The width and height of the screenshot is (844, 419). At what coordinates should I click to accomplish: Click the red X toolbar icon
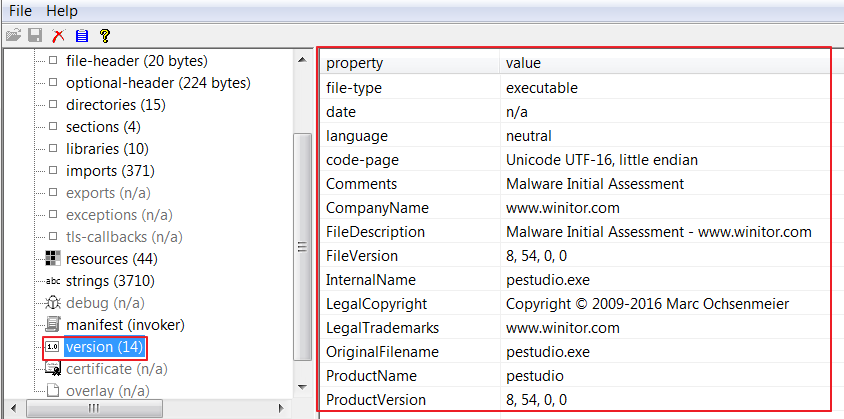pyautogui.click(x=58, y=36)
